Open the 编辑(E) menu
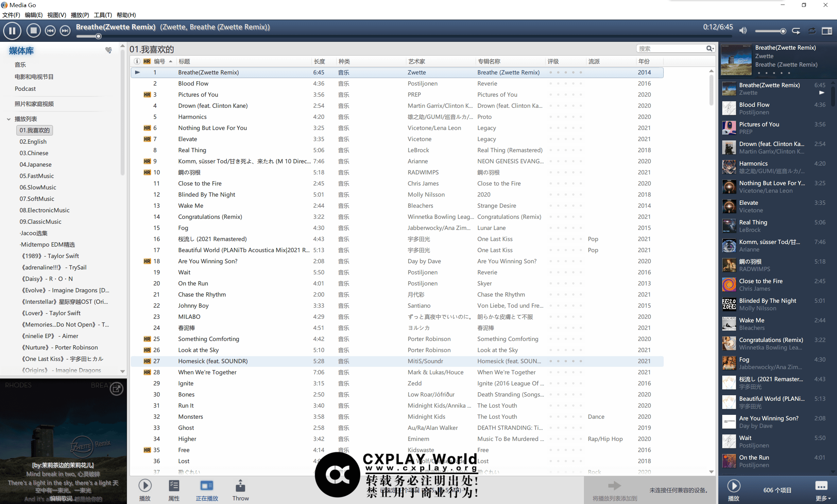Screen dimensions: 837x504 point(34,15)
